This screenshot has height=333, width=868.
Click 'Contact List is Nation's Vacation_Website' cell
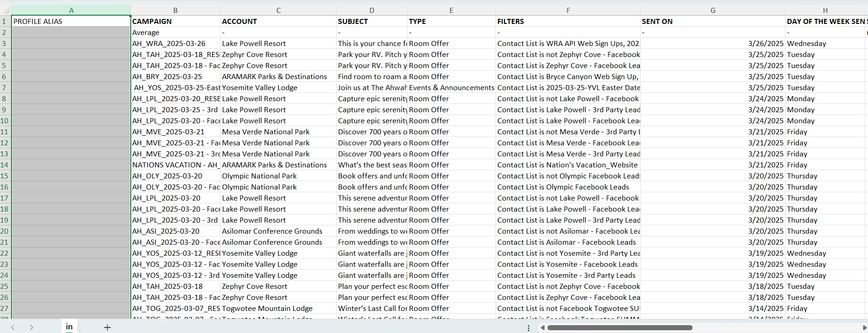click(568, 165)
